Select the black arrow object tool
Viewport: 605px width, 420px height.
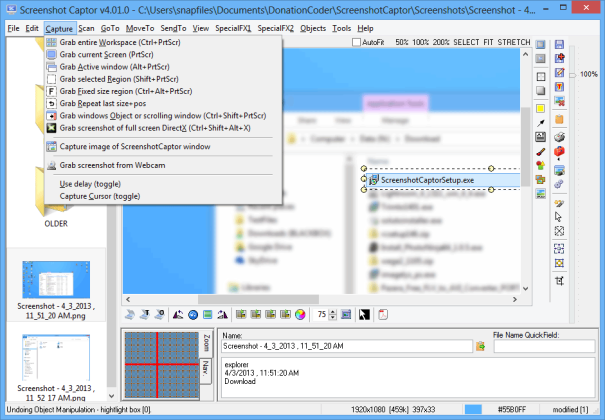click(x=541, y=123)
